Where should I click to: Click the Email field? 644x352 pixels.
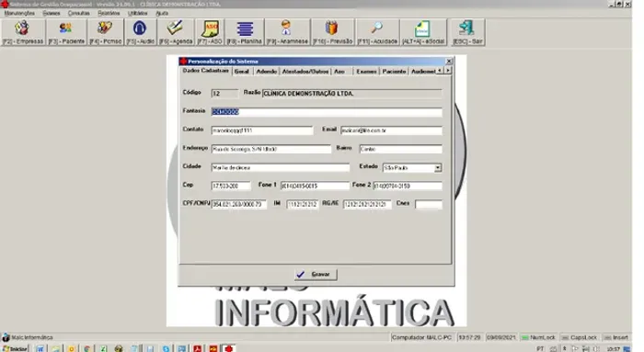[391, 131]
